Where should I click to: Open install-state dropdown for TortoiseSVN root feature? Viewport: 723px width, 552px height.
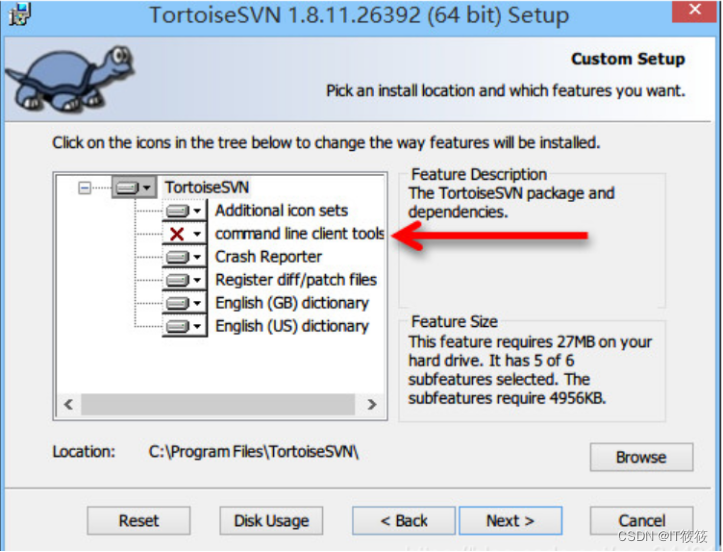pyautogui.click(x=134, y=188)
